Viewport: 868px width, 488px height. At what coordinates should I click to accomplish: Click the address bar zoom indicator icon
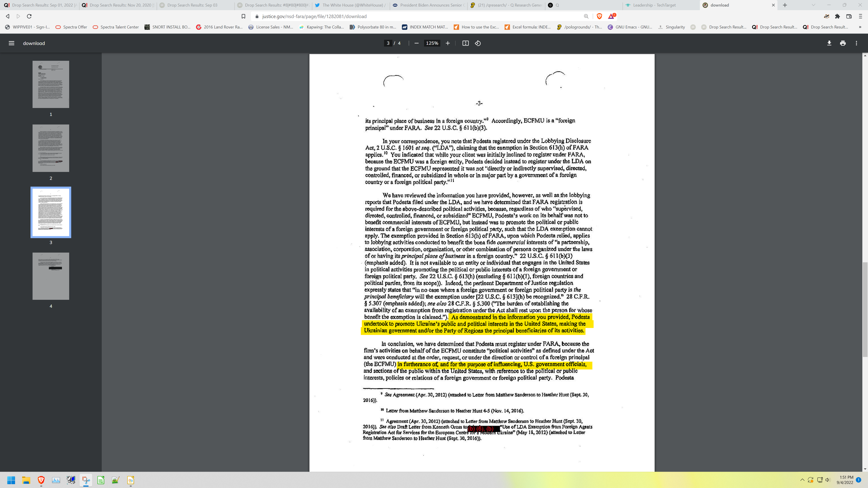coord(586,16)
